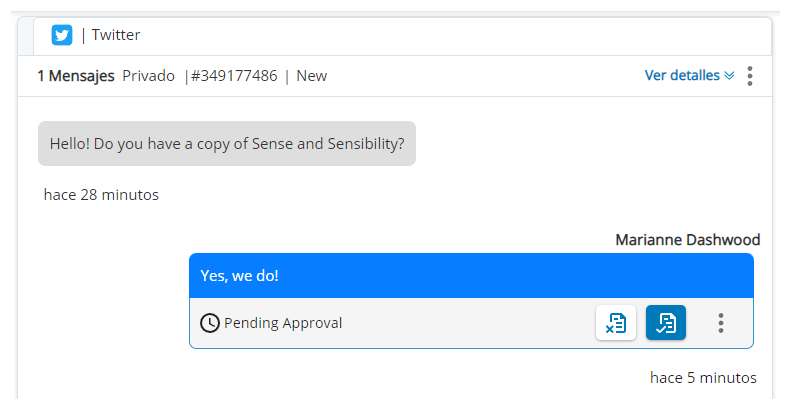Open the reply message three-dot menu
792x399 pixels.
[x=721, y=323]
